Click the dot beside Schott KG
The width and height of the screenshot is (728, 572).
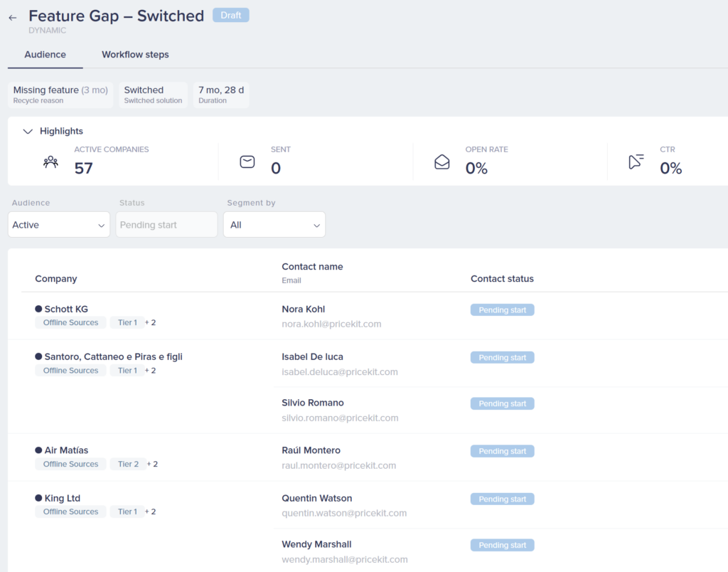point(38,309)
